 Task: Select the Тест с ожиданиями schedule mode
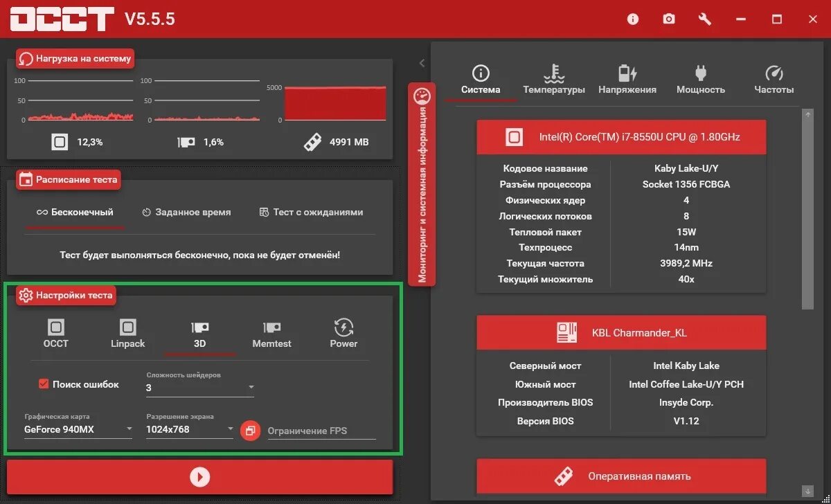coord(311,213)
